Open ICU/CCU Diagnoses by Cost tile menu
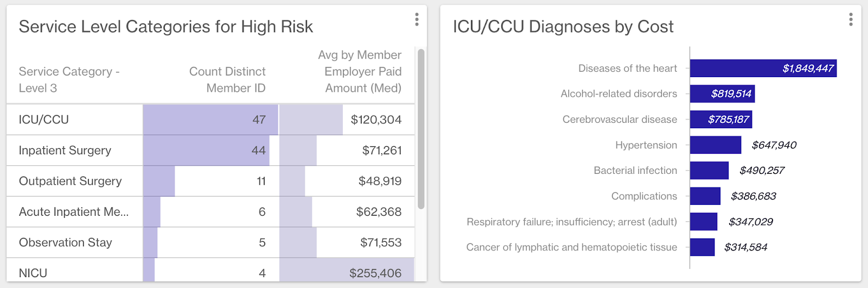The height and width of the screenshot is (288, 868). tap(851, 20)
